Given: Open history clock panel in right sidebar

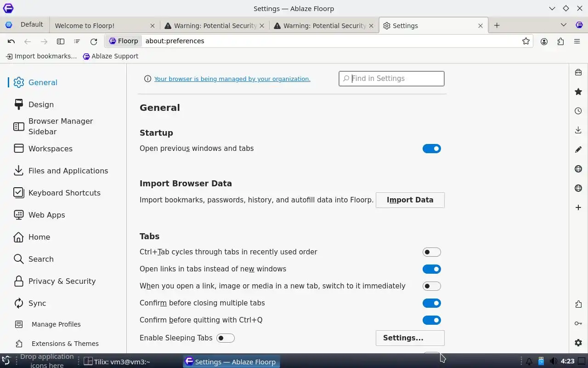Looking at the screenshot, I should (x=578, y=111).
